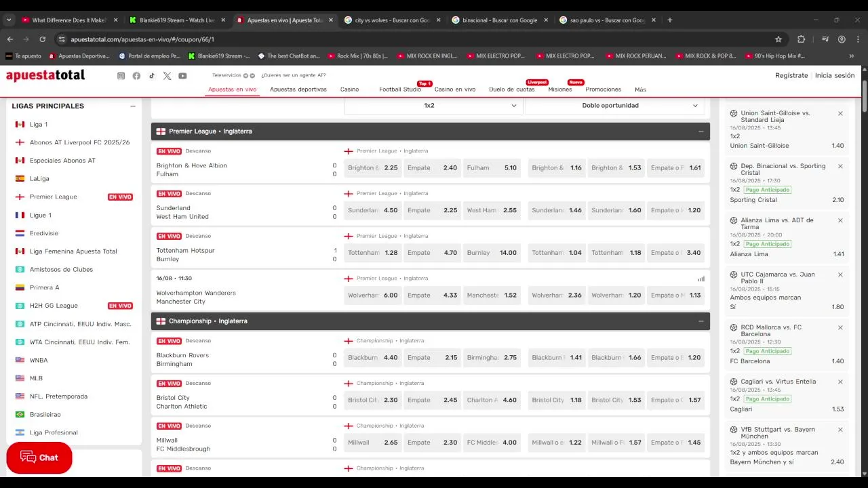Open the Football Studio menu item
Viewport: 868px width, 488px height.
point(400,89)
